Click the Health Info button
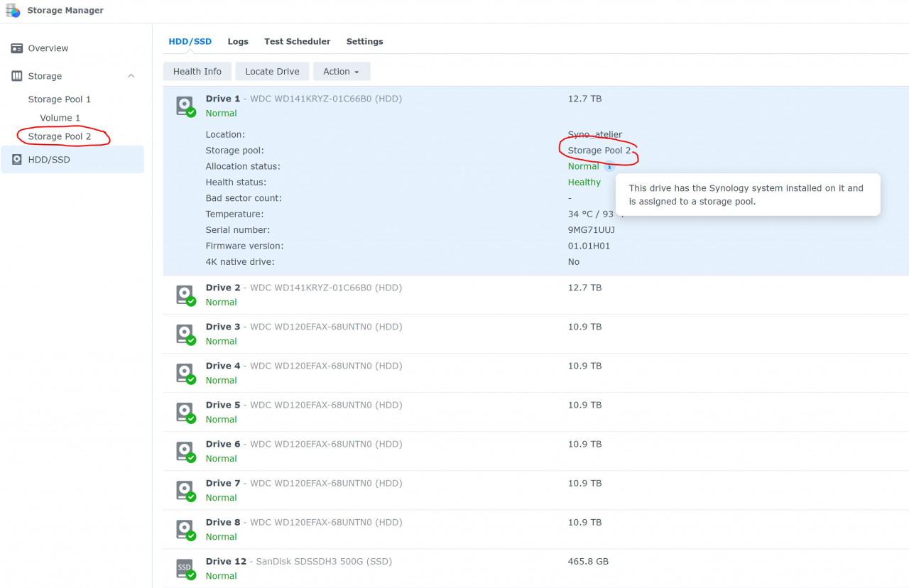The image size is (909, 588). [x=197, y=72]
